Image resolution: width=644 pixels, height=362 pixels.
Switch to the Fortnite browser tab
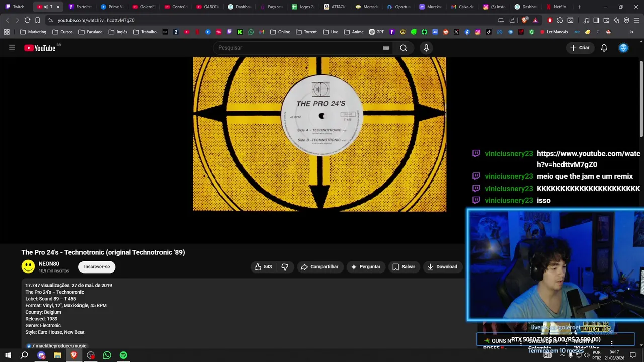pos(80,7)
